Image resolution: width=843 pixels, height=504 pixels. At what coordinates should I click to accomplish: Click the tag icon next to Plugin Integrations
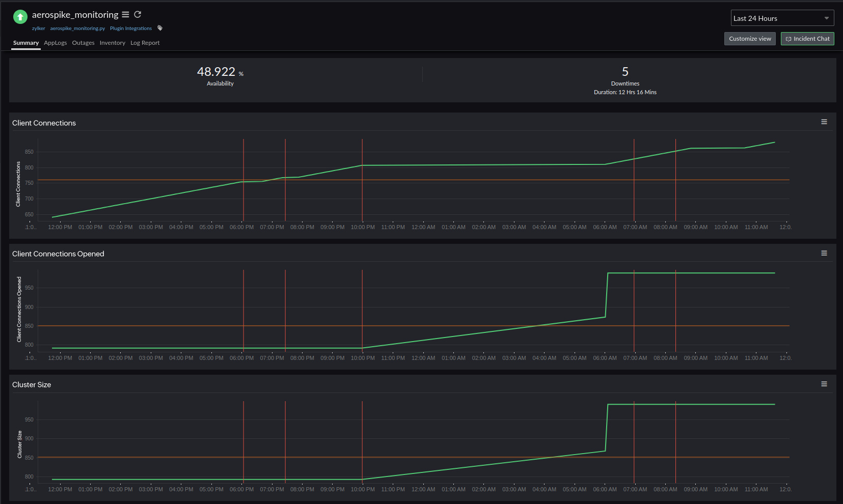tap(160, 28)
